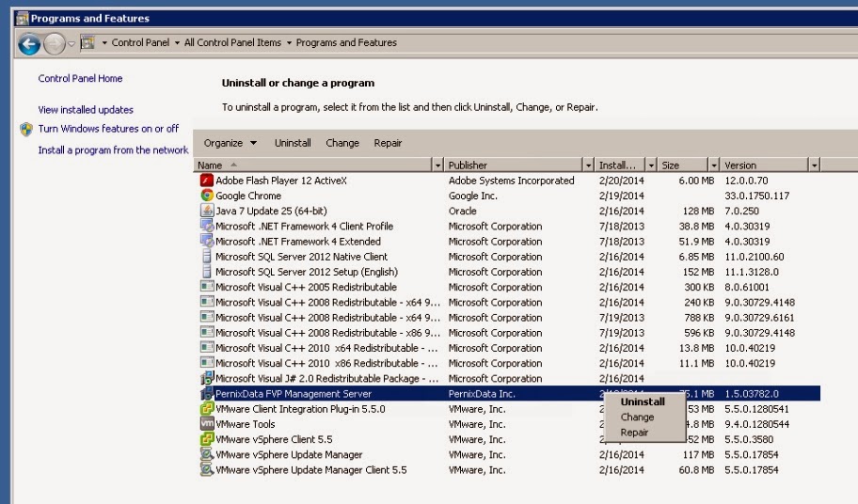Click the PernixData FVP Management Server icon
The image size is (858, 504).
206,394
